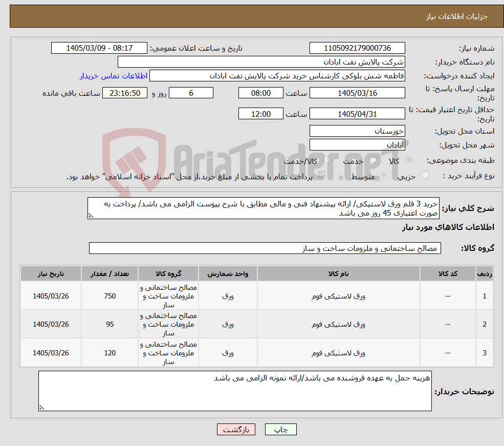The height and width of the screenshot is (446, 504).
Task: Click the price validity date 1405/04/31
Action: click(357, 114)
